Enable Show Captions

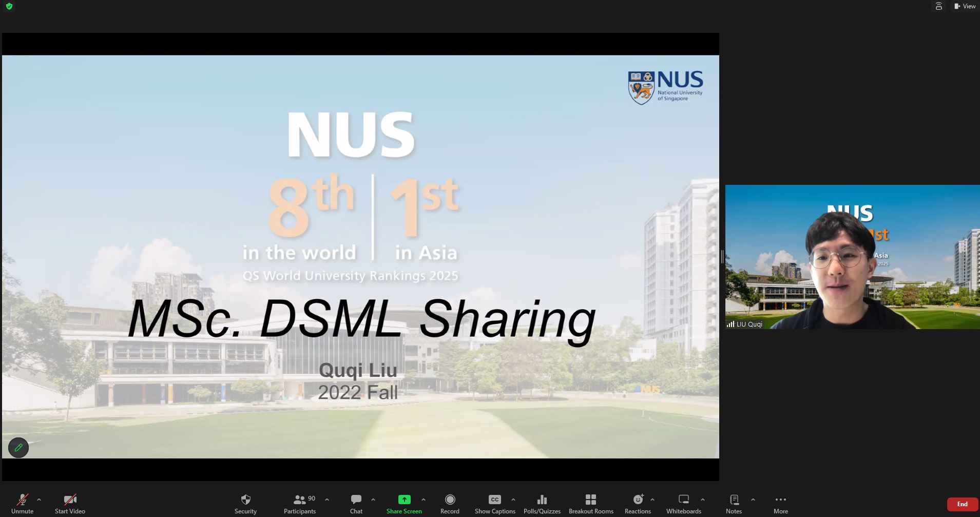point(494,503)
